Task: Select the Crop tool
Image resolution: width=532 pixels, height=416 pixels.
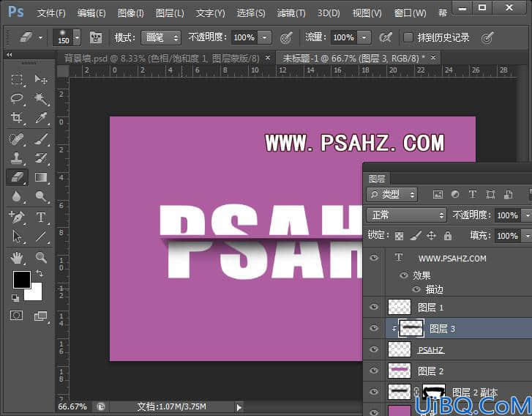Action: (17, 118)
